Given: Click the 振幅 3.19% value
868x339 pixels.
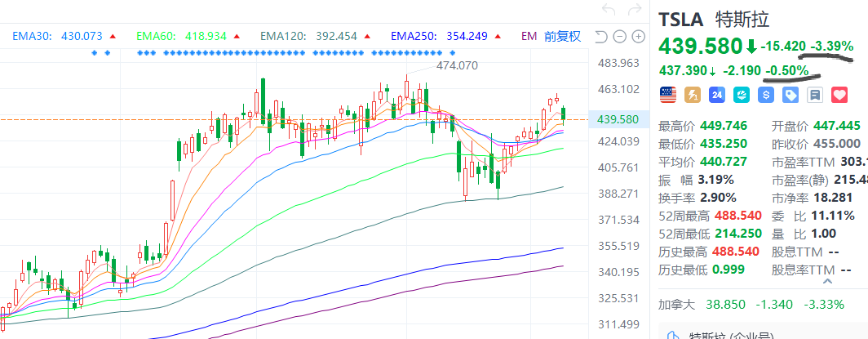Looking at the screenshot, I should pyautogui.click(x=717, y=180).
